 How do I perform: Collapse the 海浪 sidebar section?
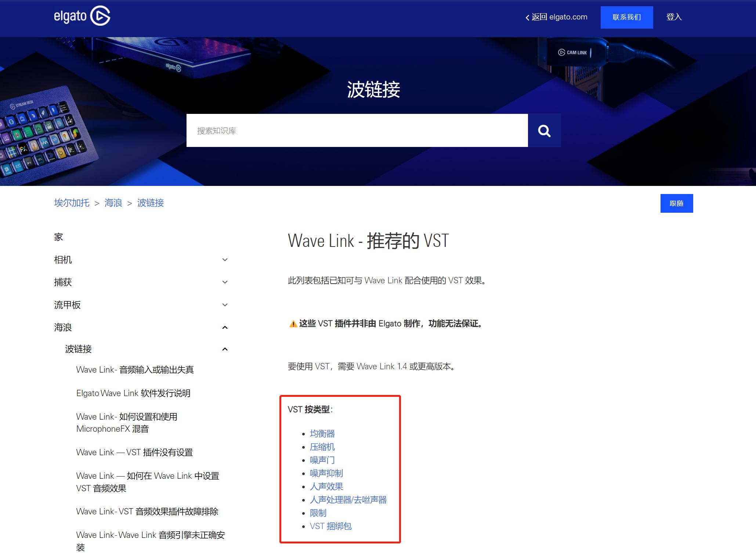tap(225, 327)
